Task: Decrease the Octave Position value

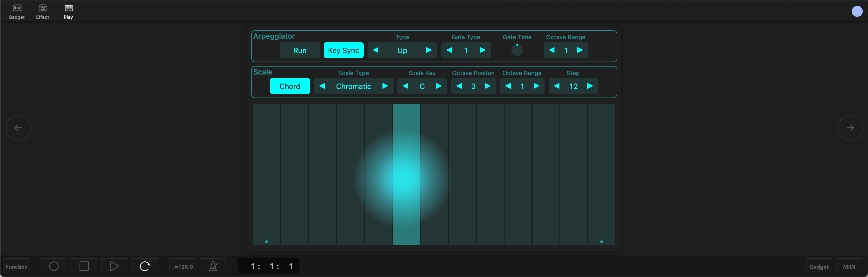Action: pyautogui.click(x=459, y=86)
